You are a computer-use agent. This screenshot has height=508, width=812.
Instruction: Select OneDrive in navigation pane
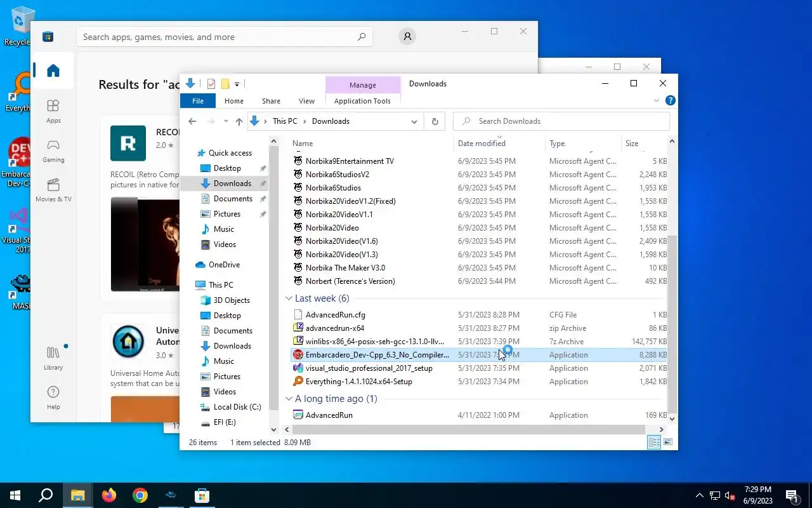pyautogui.click(x=224, y=265)
